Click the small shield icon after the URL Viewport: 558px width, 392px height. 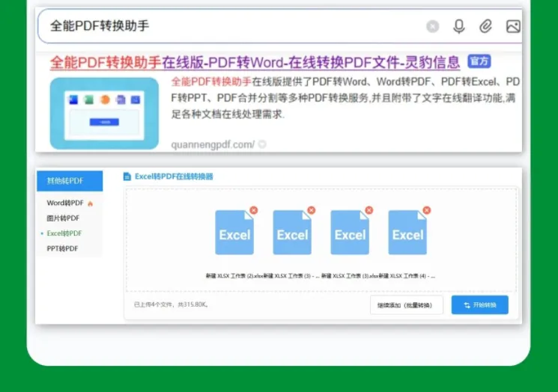[262, 144]
